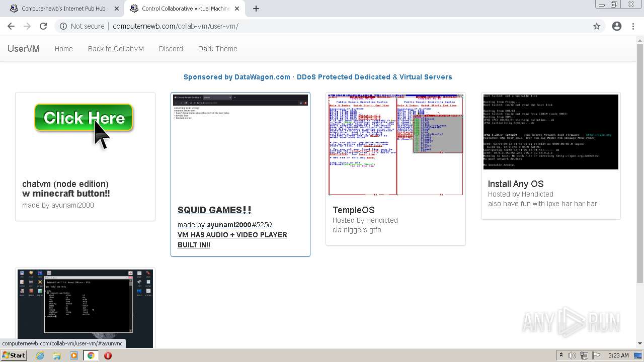Screen dimensions: 644x362
Task: Go Back to CollabVM
Action: [x=116, y=49]
